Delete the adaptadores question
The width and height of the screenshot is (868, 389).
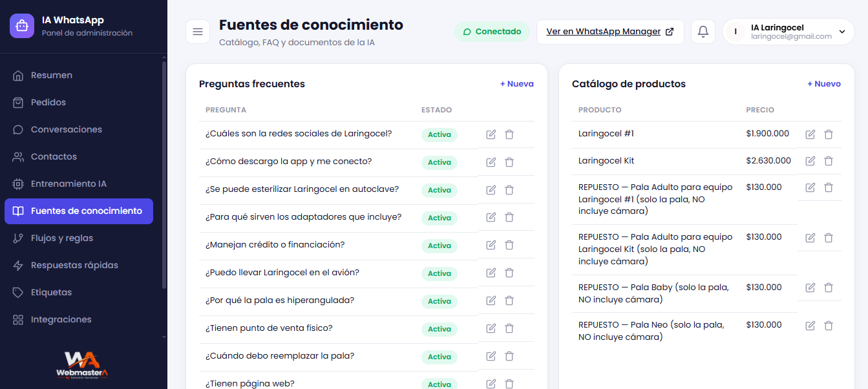coord(509,218)
